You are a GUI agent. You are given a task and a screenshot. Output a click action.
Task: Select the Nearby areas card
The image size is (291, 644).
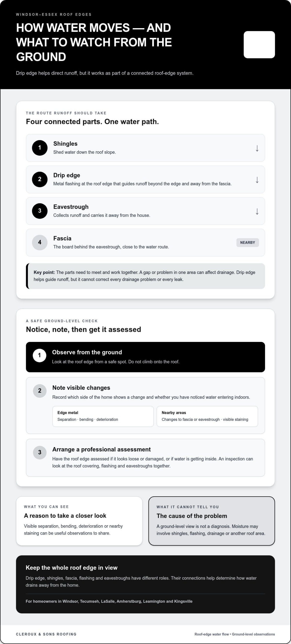point(207,416)
